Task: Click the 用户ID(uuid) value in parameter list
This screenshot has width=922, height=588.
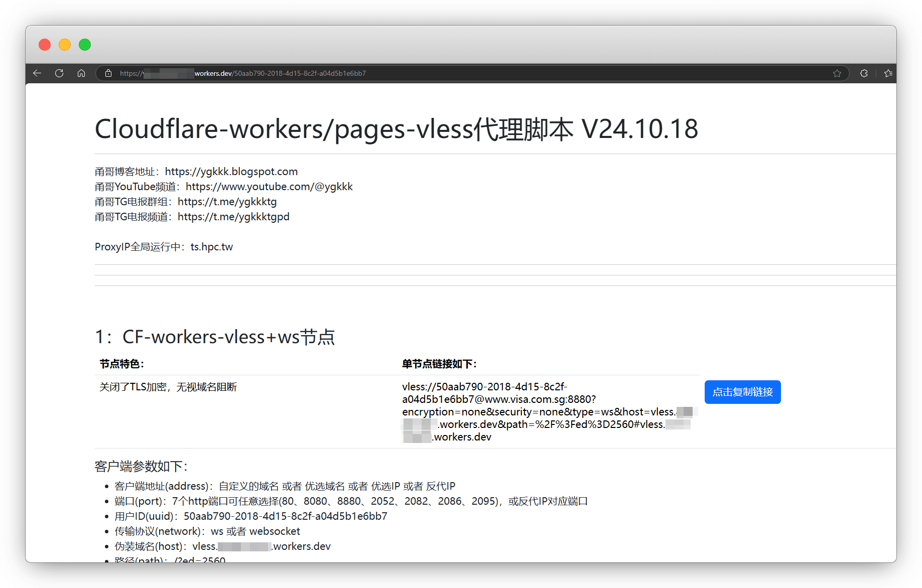Action: pyautogui.click(x=285, y=516)
